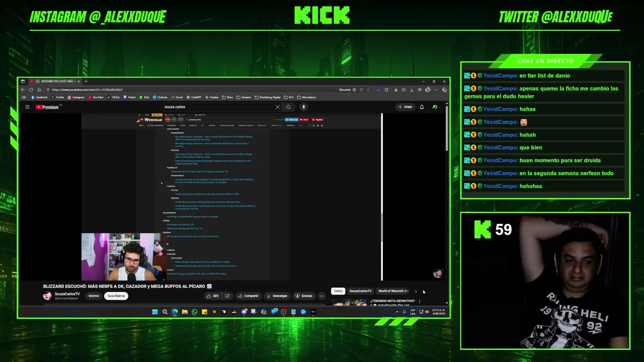Select the SouzaCarlosTV filter chip

coord(360,291)
